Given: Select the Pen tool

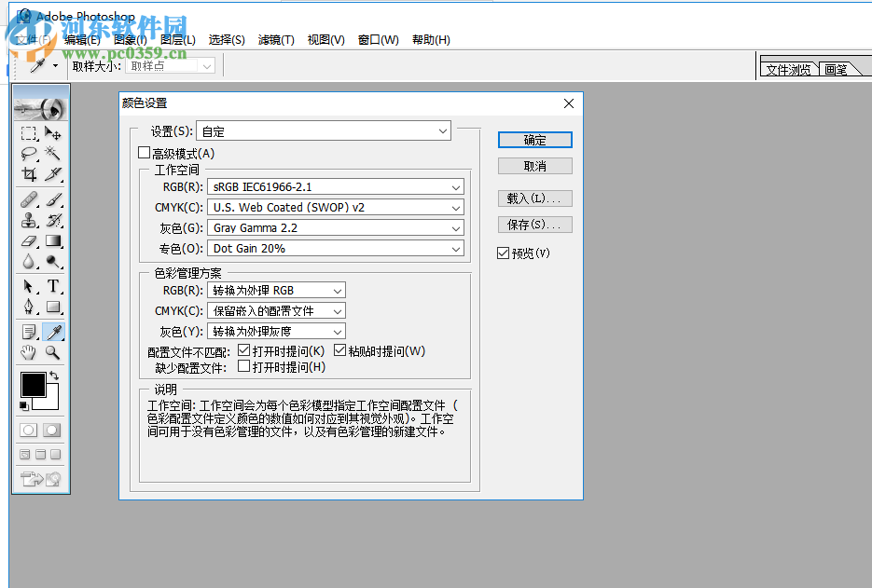Looking at the screenshot, I should pos(28,308).
